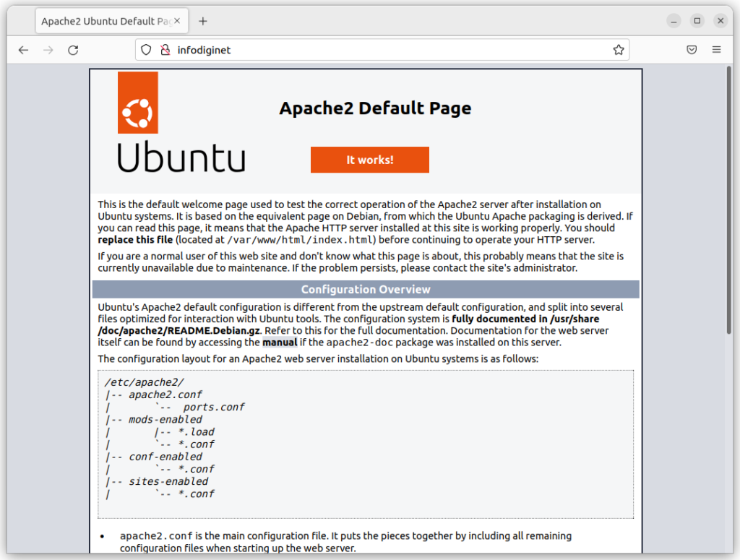Click the page vertical scrollbar
Screen dimensions: 740x560
(x=729, y=200)
